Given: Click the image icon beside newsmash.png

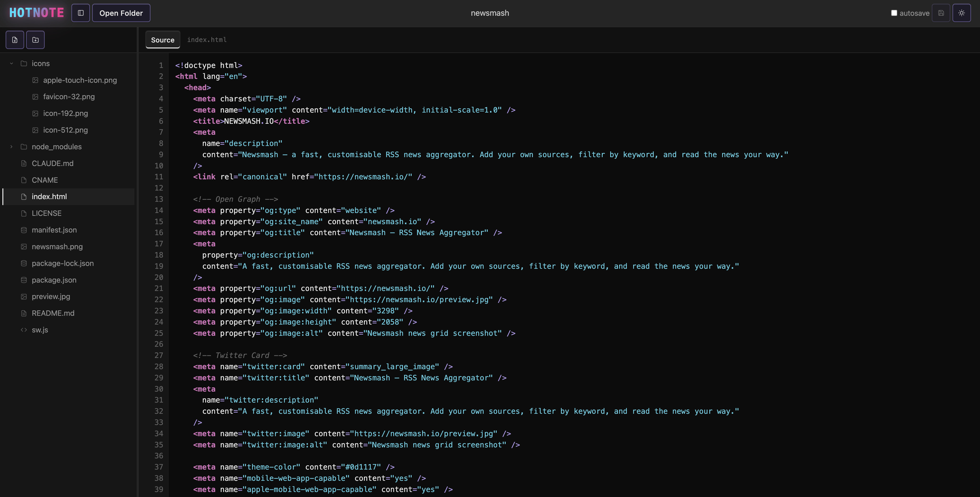Looking at the screenshot, I should [x=24, y=247].
